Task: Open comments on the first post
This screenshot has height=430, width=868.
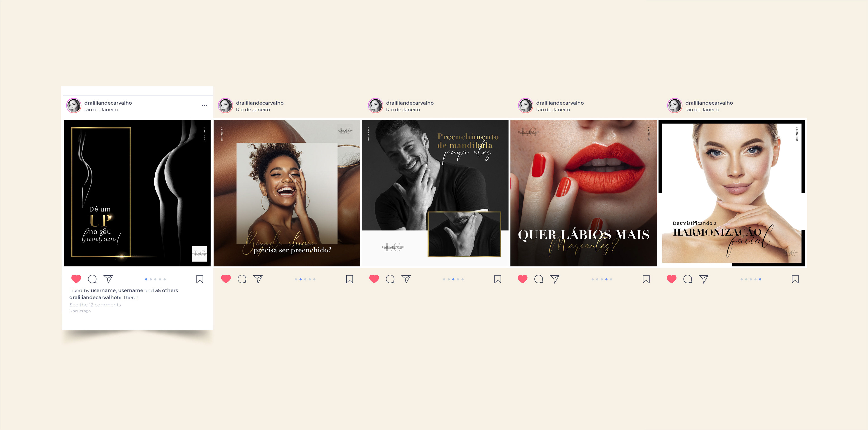Action: coord(92,279)
